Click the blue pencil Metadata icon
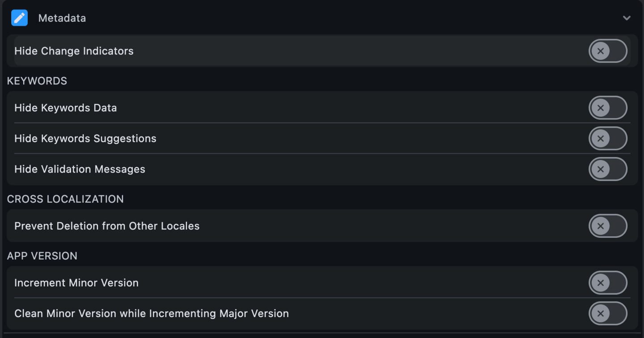The image size is (644, 338). (19, 18)
